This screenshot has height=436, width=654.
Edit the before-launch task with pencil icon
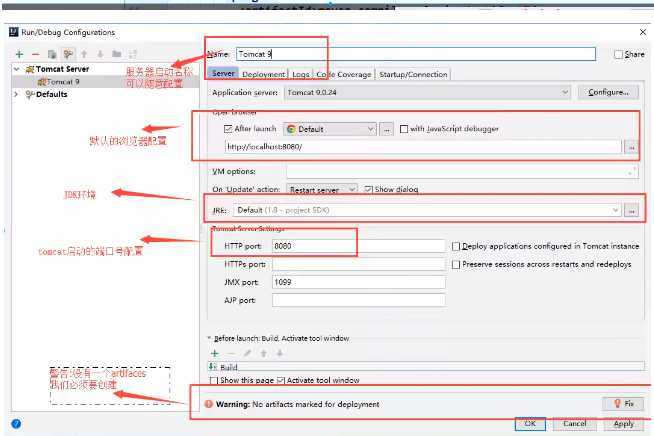pyautogui.click(x=247, y=353)
